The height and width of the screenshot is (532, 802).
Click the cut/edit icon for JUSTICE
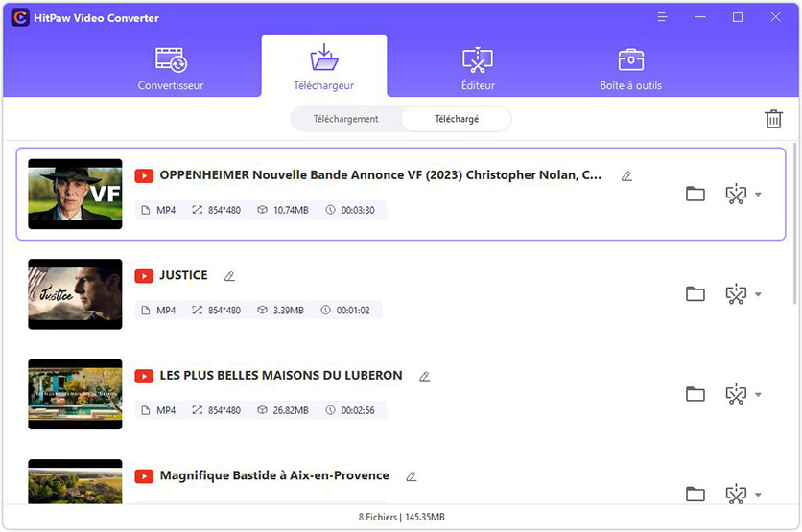736,294
